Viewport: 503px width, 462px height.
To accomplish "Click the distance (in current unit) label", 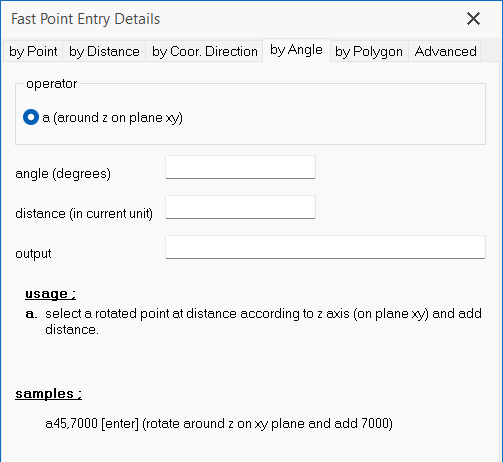I will (84, 214).
